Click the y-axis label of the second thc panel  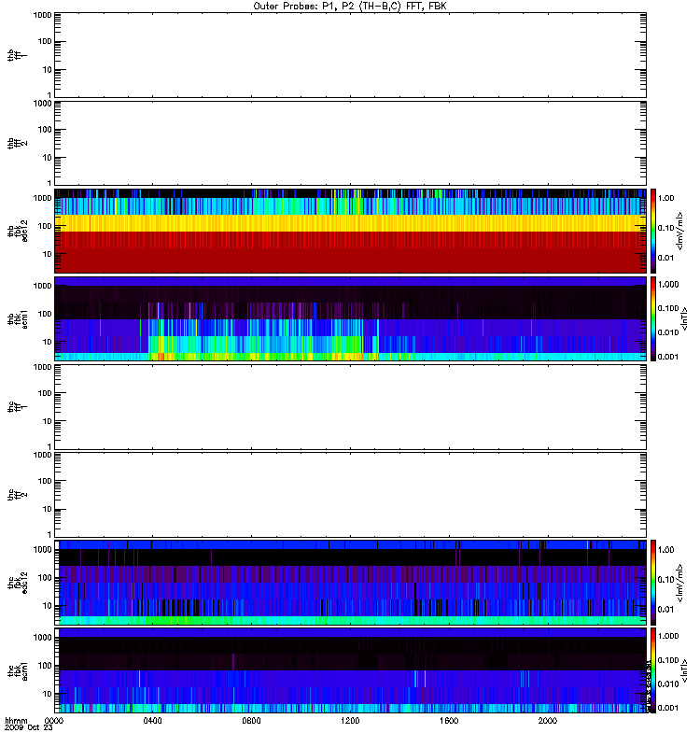tap(18, 495)
